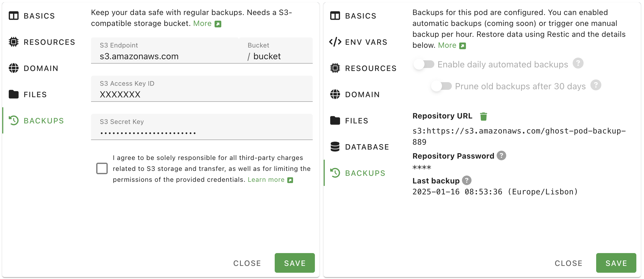644x279 pixels.
Task: Click the external link icon after Learn more
Action: tap(290, 180)
